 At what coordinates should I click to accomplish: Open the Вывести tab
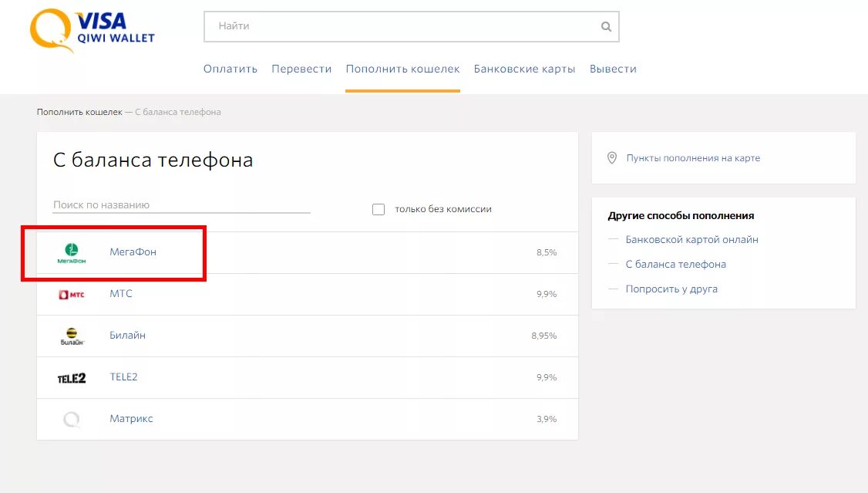click(x=613, y=69)
